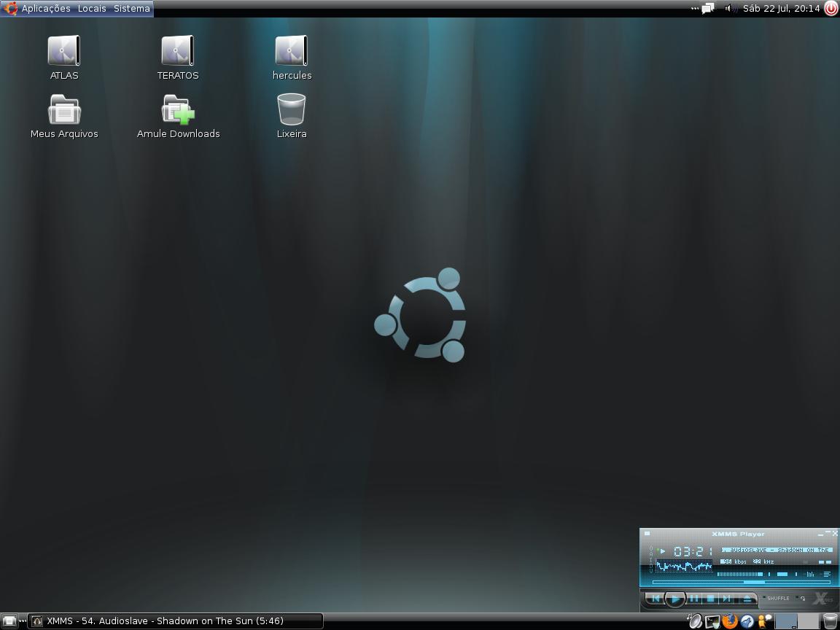The height and width of the screenshot is (630, 840).
Task: Click the show desktop button
Action: [x=9, y=621]
